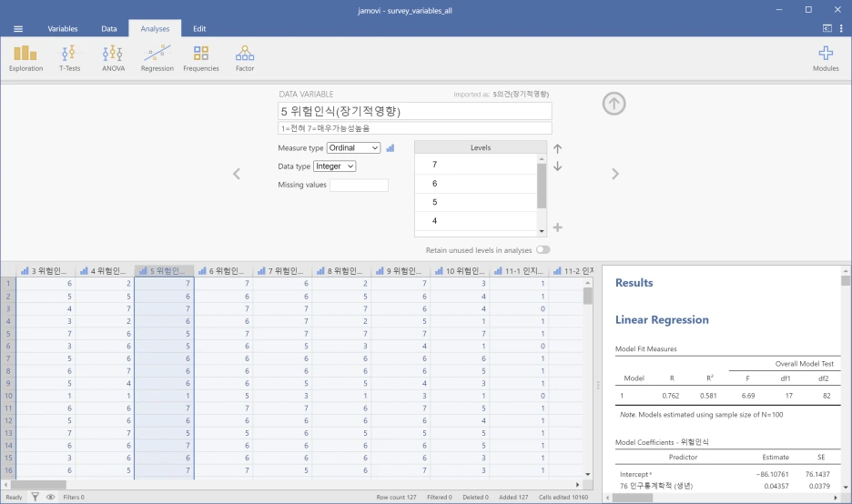The height and width of the screenshot is (504, 852).
Task: Select column header 10 위험인
Action: [x=461, y=270]
